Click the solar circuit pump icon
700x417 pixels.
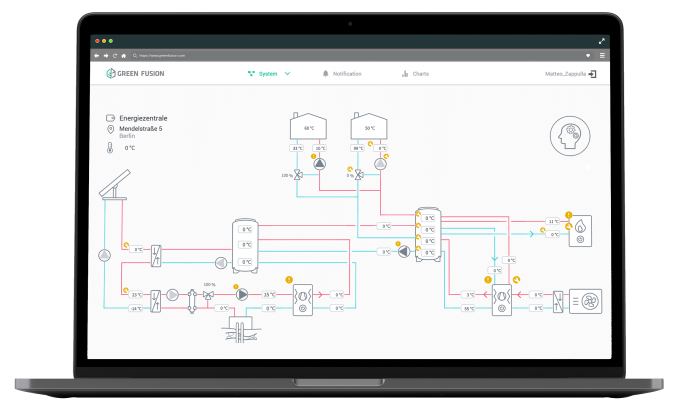(x=104, y=255)
